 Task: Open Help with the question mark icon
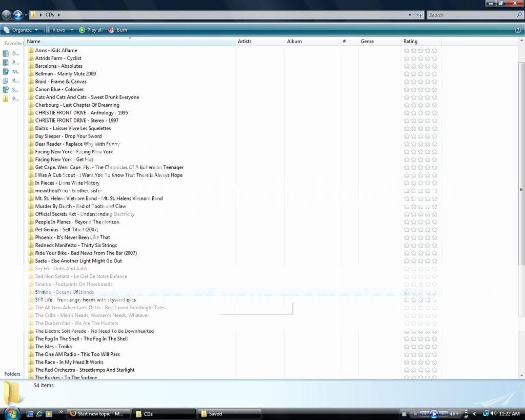[518, 30]
